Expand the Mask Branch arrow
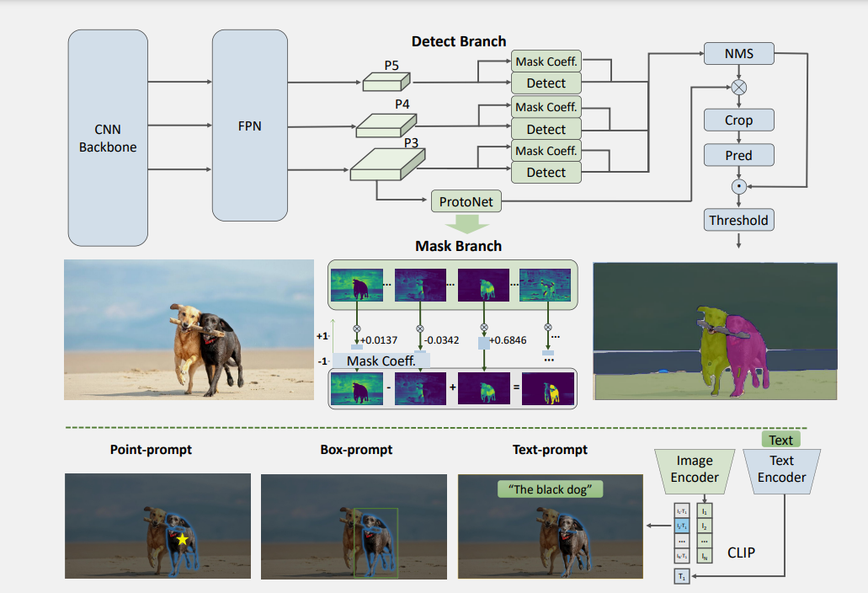The image size is (868, 593). pyautogui.click(x=466, y=223)
